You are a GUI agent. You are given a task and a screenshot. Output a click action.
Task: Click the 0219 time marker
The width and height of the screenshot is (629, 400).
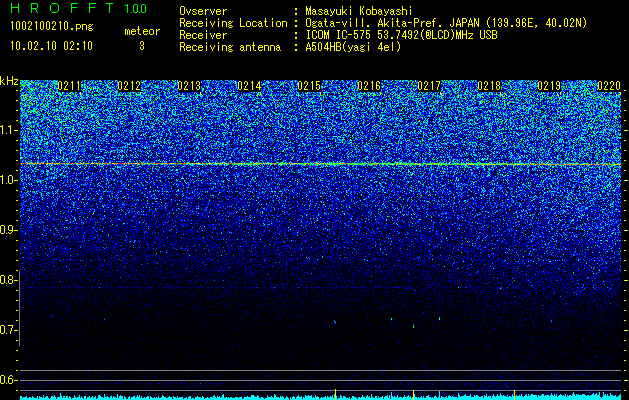pos(549,86)
